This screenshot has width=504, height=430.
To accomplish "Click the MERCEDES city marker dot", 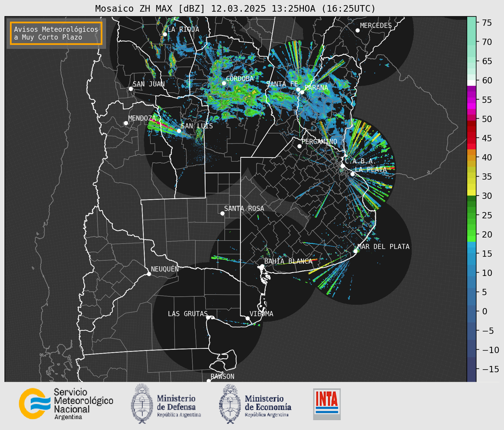I will (358, 31).
